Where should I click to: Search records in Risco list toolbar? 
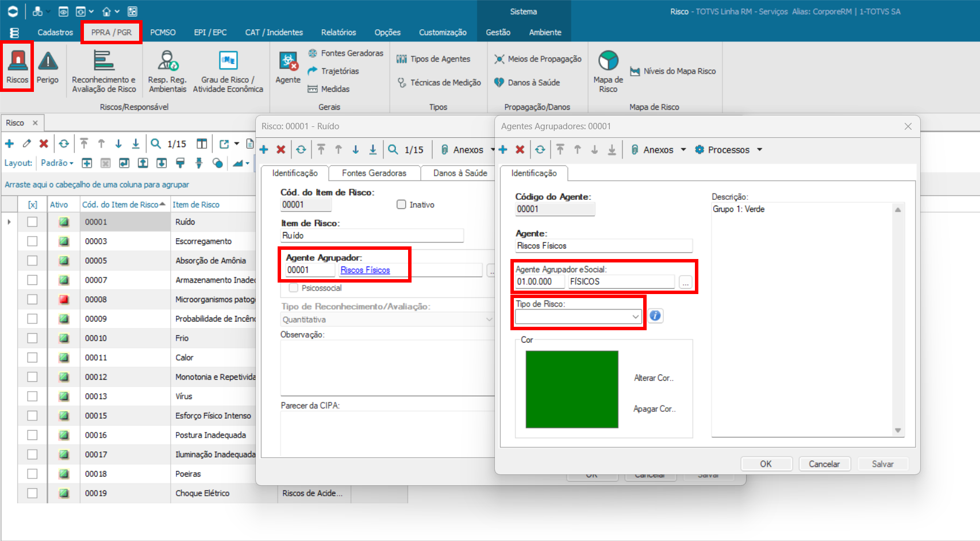tap(156, 144)
